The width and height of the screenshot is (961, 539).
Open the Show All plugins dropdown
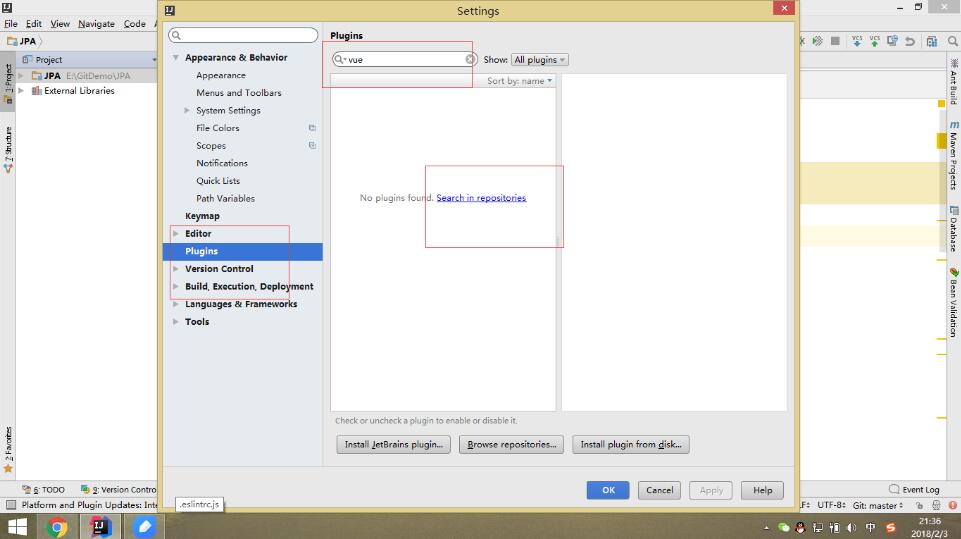539,59
